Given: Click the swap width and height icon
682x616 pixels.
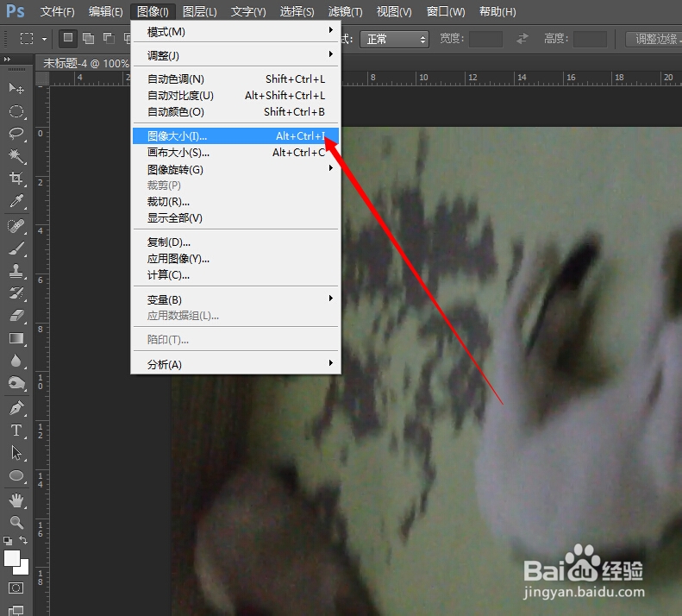Looking at the screenshot, I should point(522,39).
